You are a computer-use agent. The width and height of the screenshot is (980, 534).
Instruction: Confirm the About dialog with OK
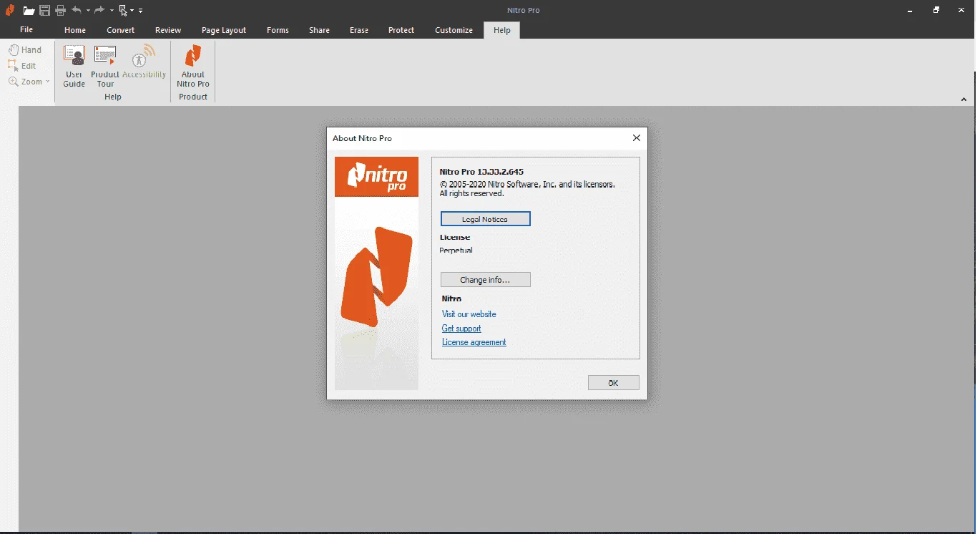(x=613, y=383)
